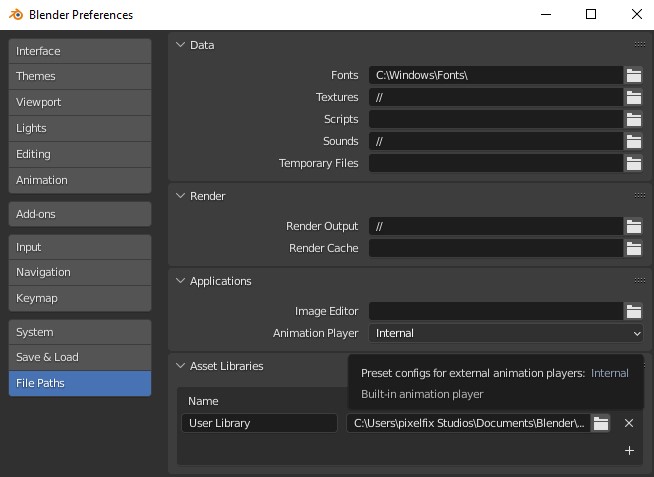Switch to the Themes preferences tab
654x477 pixels.
pos(80,76)
